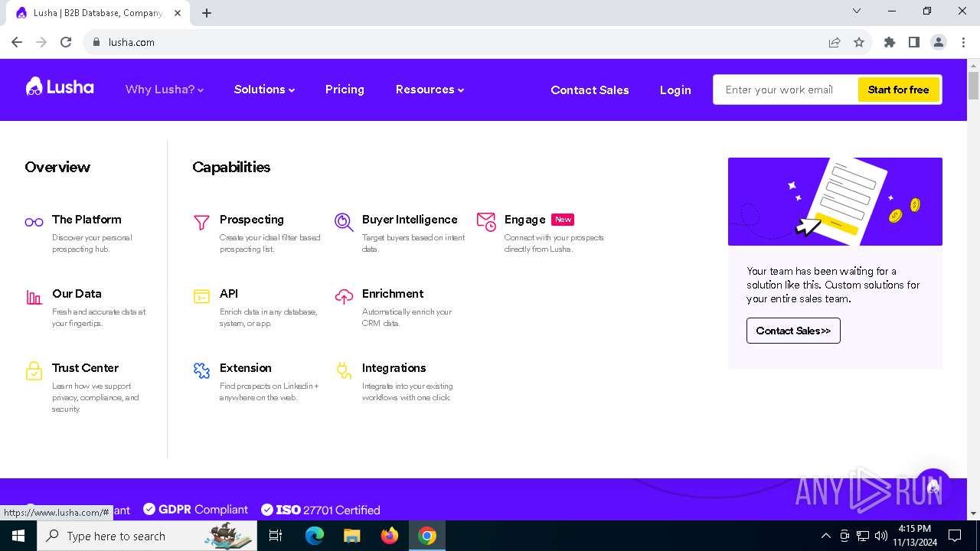Viewport: 980px width, 551px height.
Task: Click the Extension puzzle piece icon
Action: pos(201,371)
